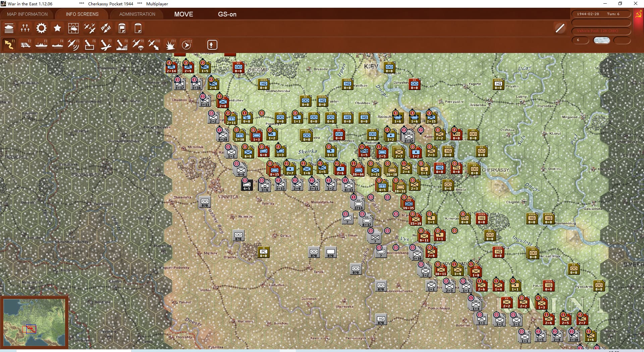644x352 pixels.
Task: Show the weather map grid icon
Action: click(73, 28)
